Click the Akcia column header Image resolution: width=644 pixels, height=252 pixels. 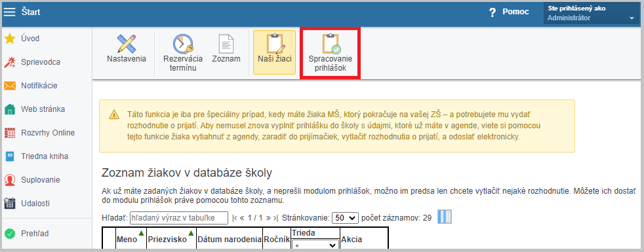click(352, 240)
